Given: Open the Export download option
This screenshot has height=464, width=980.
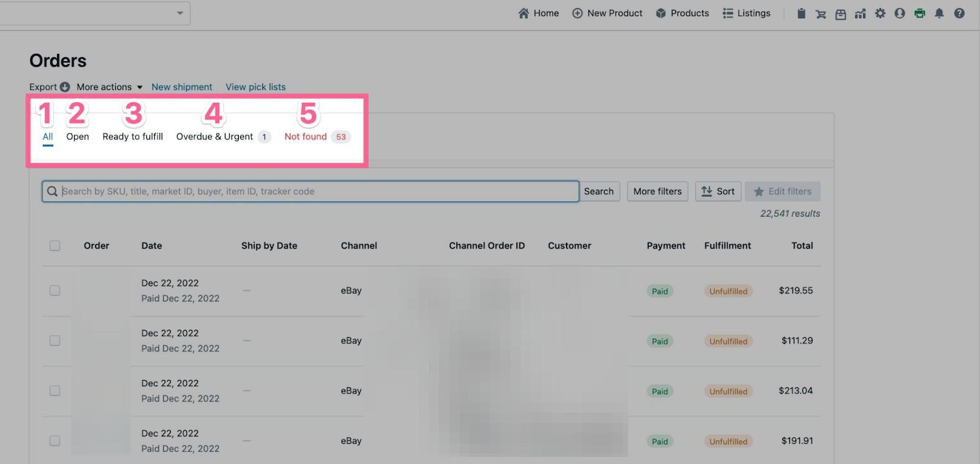Looking at the screenshot, I should 49,87.
